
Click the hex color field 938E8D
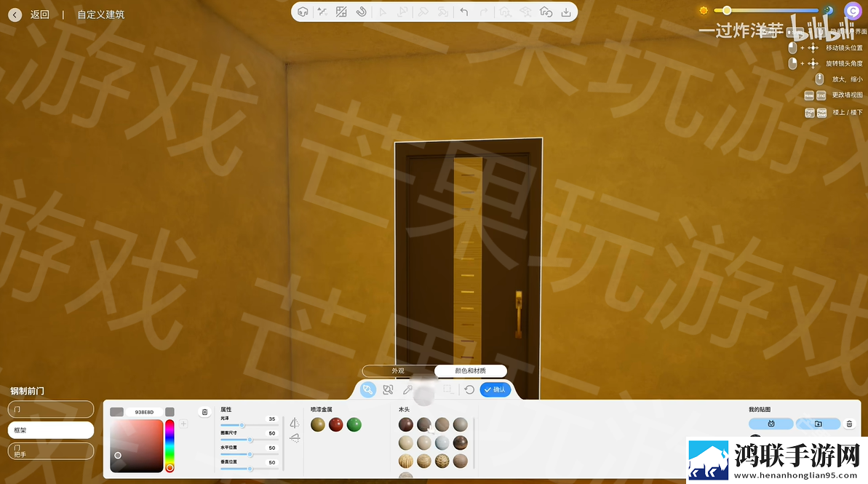pos(144,412)
